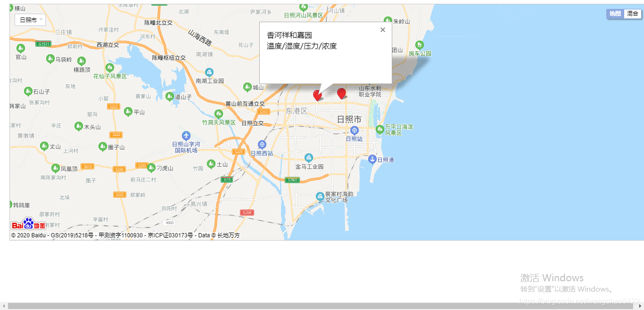This screenshot has height=310, width=644.
Task: Click the 刁虎山 mountain icon
Action: 151,168
